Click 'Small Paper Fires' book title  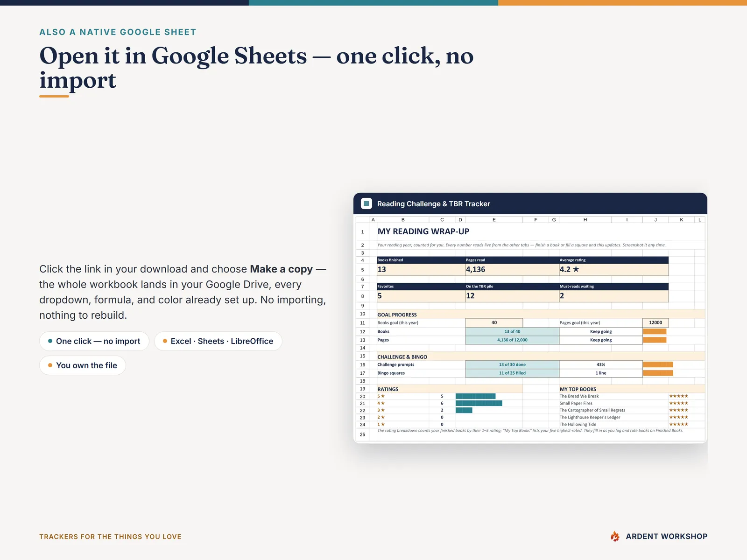click(x=576, y=403)
